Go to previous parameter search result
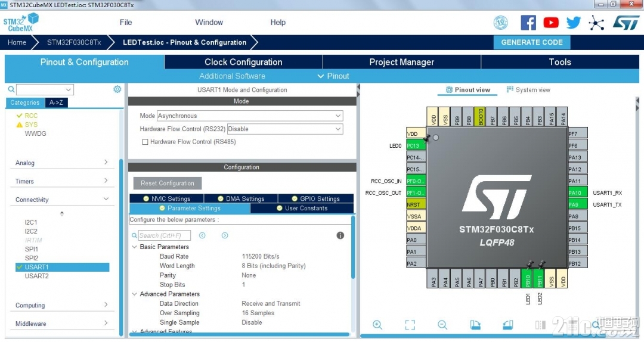Viewport: 644px width, 342px height. [x=202, y=235]
